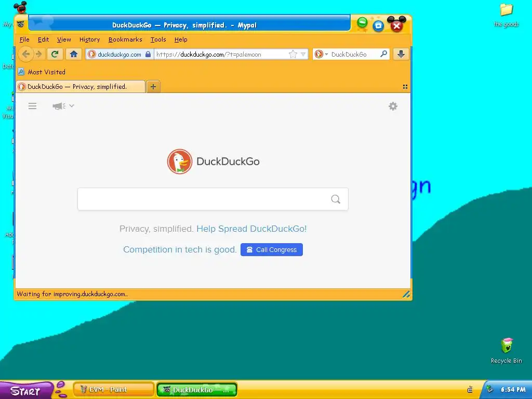Follow the Help Spread DuckDuckGo! link
This screenshot has width=532, height=399.
[251, 229]
